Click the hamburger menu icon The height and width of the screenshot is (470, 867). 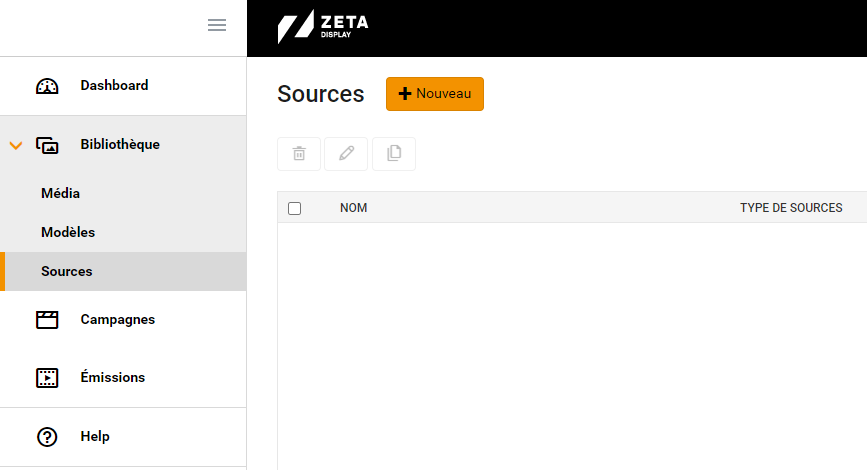pos(217,25)
